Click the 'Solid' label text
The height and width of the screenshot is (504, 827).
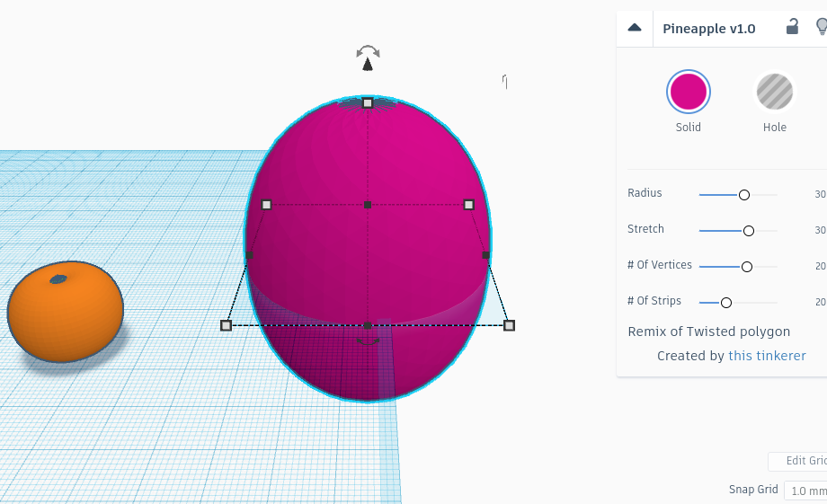[689, 127]
